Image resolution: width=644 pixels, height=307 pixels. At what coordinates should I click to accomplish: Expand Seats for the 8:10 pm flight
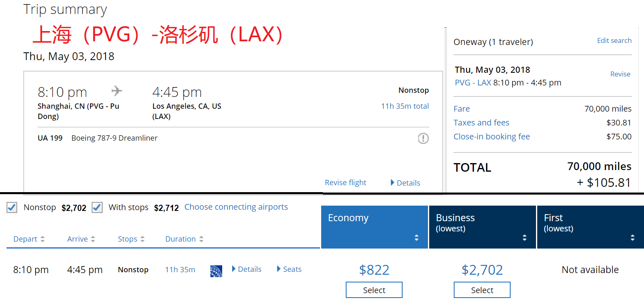click(289, 269)
